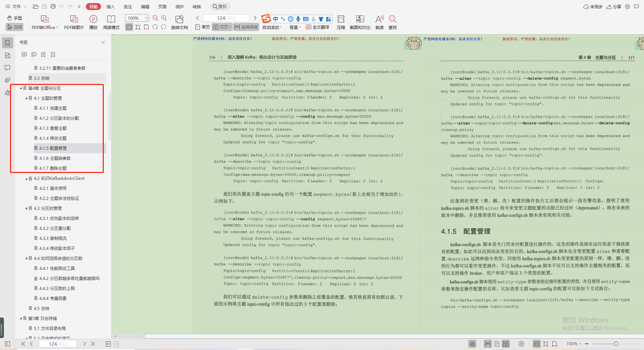Viewport: 644px width, 350px height.
Task: Switch to the 批注 tab
Action: [128, 7]
